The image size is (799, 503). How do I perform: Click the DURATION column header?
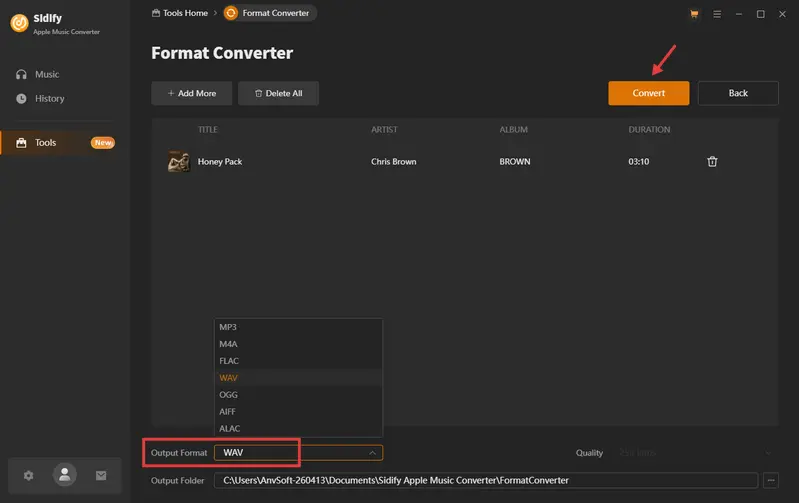point(649,129)
